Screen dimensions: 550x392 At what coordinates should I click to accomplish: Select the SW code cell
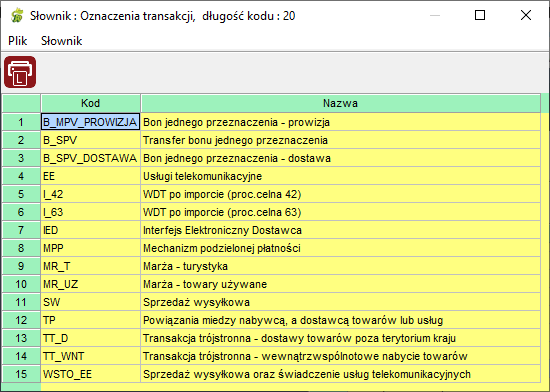90,302
